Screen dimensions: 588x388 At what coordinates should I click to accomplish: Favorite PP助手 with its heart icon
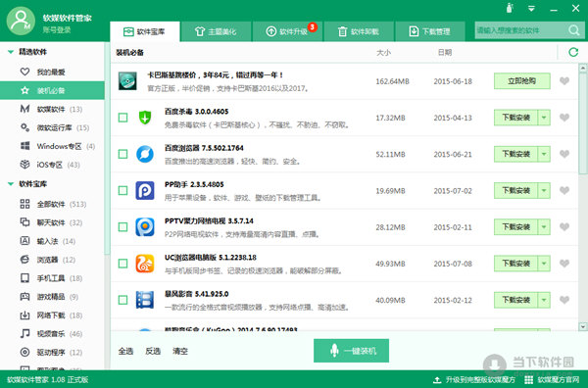pyautogui.click(x=564, y=190)
